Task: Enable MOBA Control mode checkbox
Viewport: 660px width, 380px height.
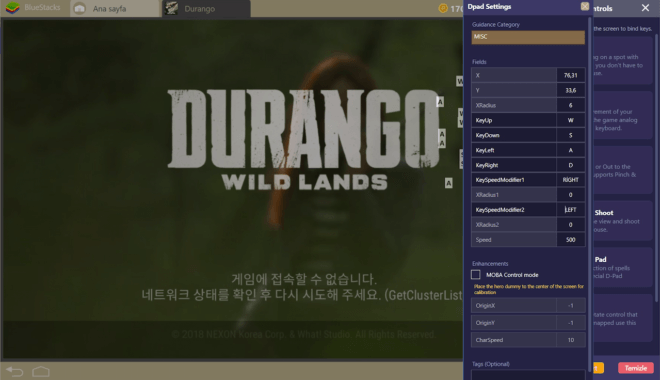Action: 476,275
